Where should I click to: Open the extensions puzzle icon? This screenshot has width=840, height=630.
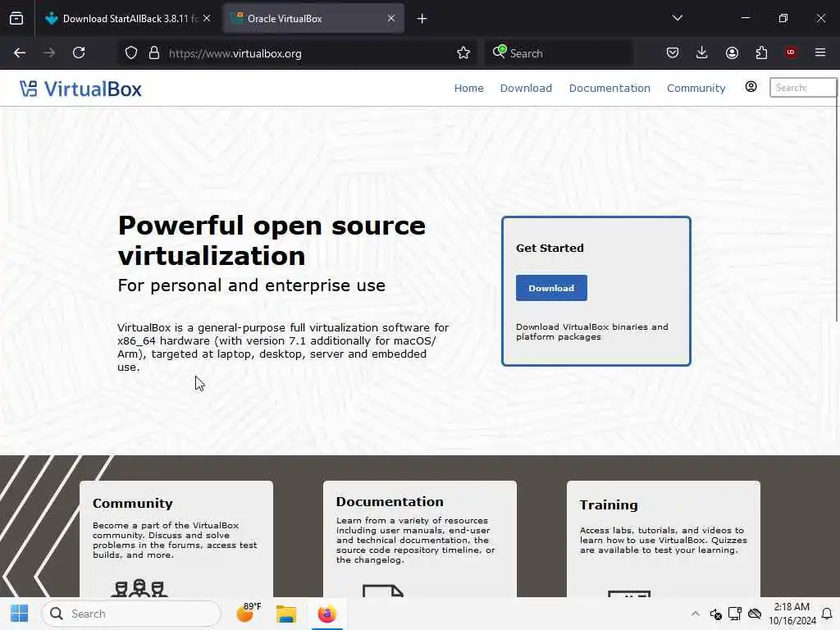point(761,53)
